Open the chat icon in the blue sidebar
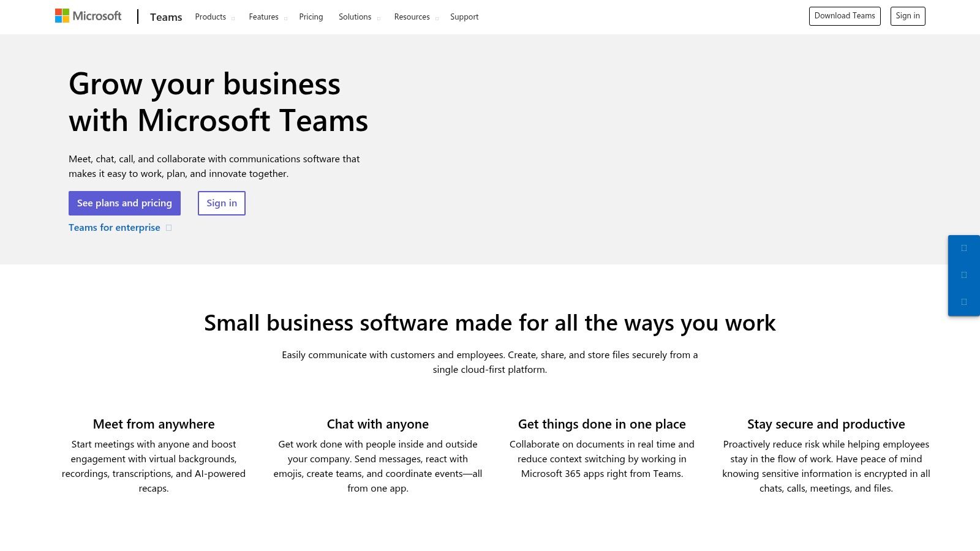Image resolution: width=980 pixels, height=551 pixels. tap(965, 248)
